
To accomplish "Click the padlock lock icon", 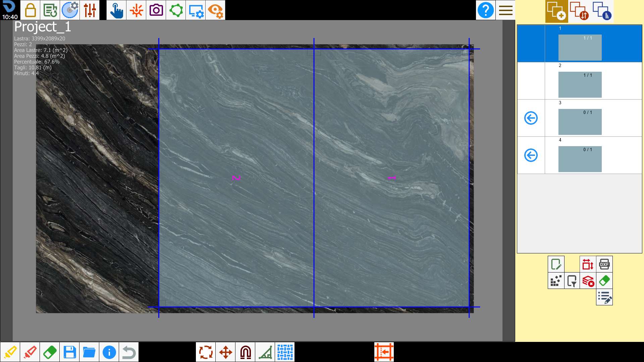I will coord(31,10).
